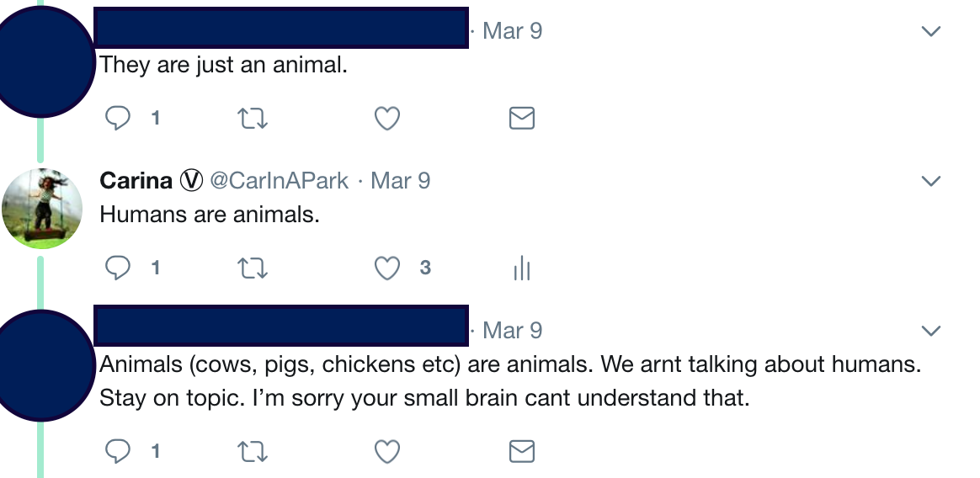Open chevron menu on the last tweet
The height and width of the screenshot is (478, 980).
click(x=930, y=331)
